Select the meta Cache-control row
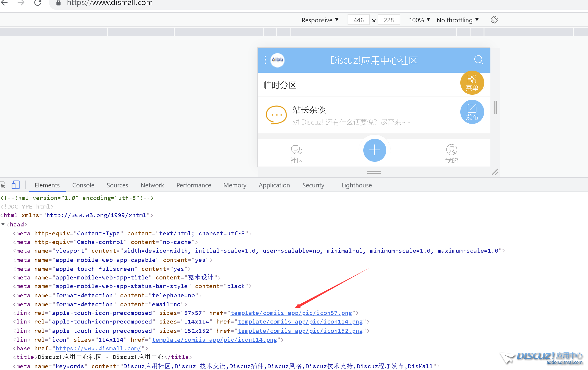 pos(105,242)
